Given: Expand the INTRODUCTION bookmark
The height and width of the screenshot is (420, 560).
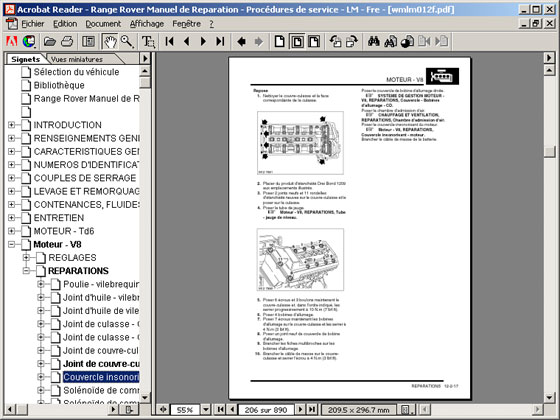Looking at the screenshot, I should pyautogui.click(x=11, y=125).
